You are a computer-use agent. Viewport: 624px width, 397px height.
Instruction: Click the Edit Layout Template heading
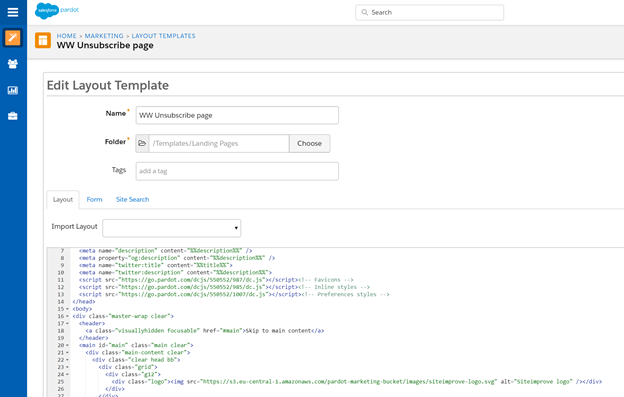[108, 85]
